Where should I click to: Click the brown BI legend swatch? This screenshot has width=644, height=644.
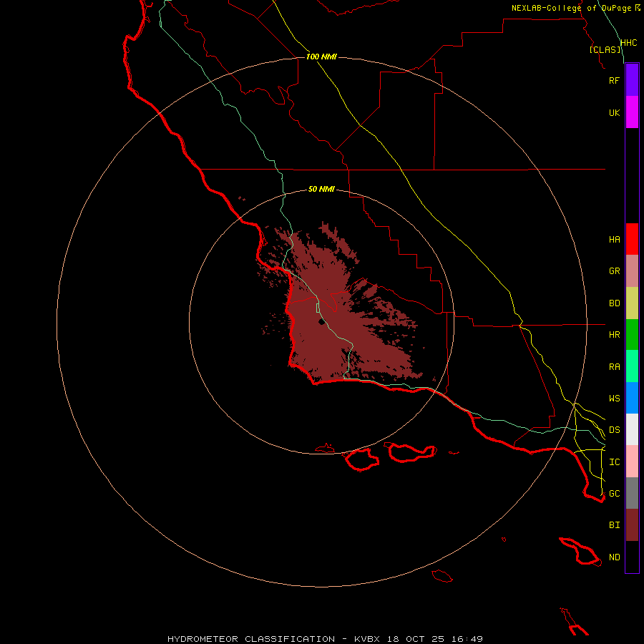pyautogui.click(x=632, y=525)
